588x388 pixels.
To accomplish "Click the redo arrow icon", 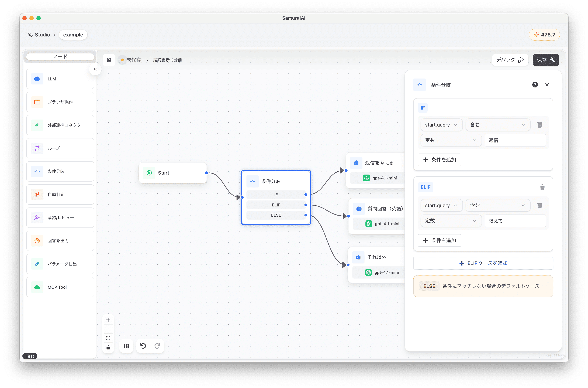I will (157, 346).
